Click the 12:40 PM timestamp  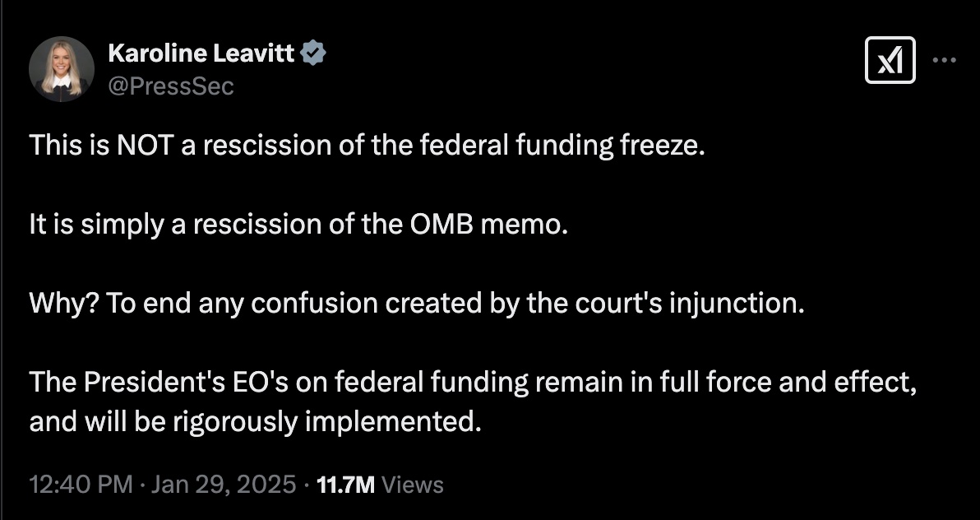coord(81,485)
